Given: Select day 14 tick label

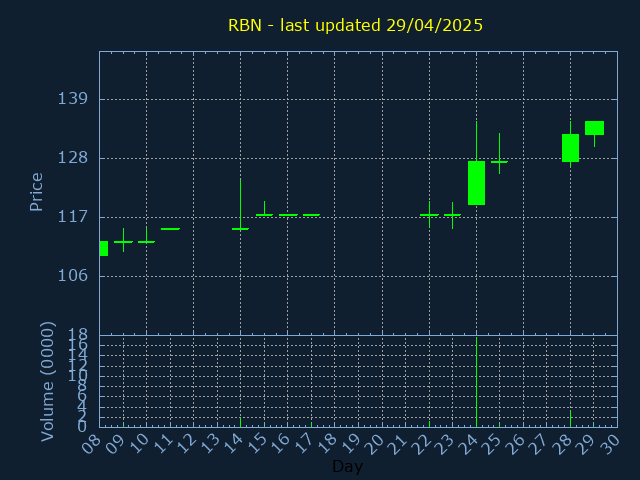Looking at the screenshot, I should point(233,444).
